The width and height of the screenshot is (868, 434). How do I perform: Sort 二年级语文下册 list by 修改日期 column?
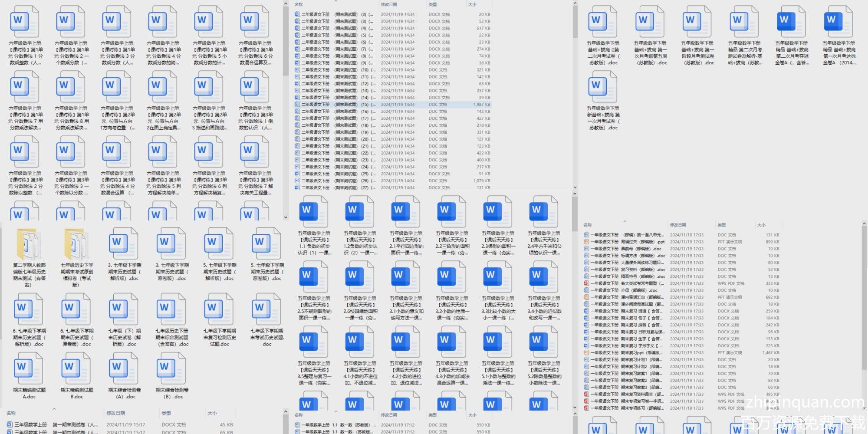click(389, 5)
